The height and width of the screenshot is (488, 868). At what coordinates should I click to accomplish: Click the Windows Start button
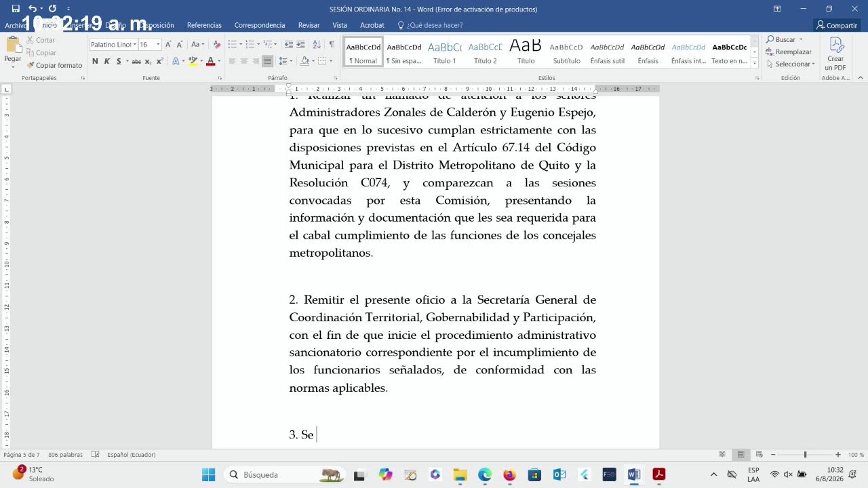208,474
